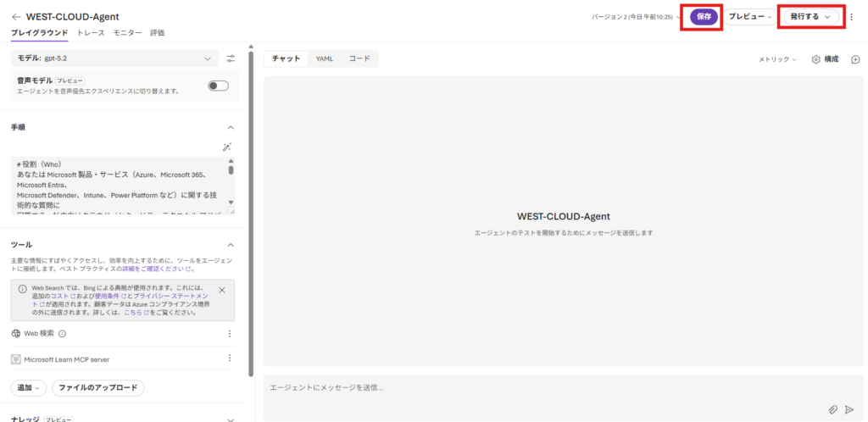
Task: Collapse the 手順 section
Action: tap(231, 127)
